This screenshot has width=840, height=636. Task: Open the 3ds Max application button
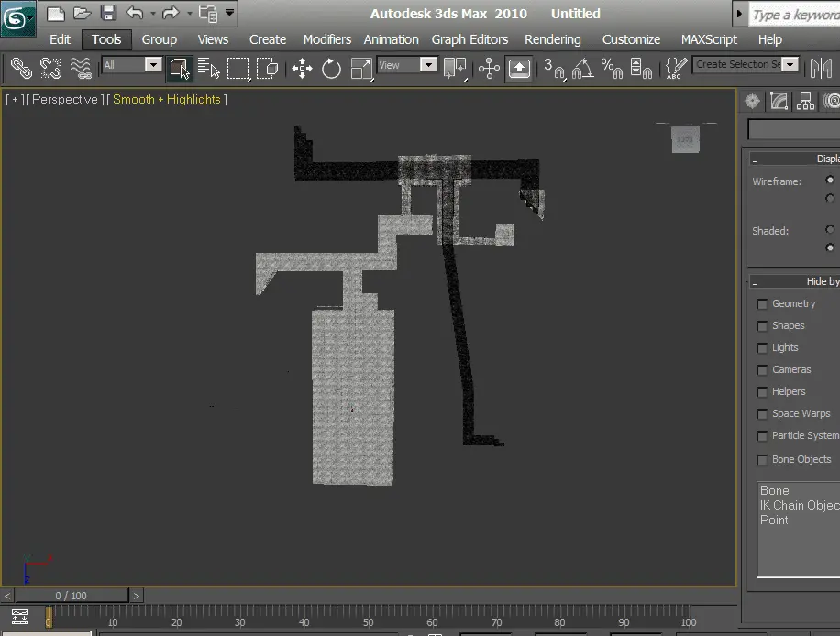(x=17, y=17)
